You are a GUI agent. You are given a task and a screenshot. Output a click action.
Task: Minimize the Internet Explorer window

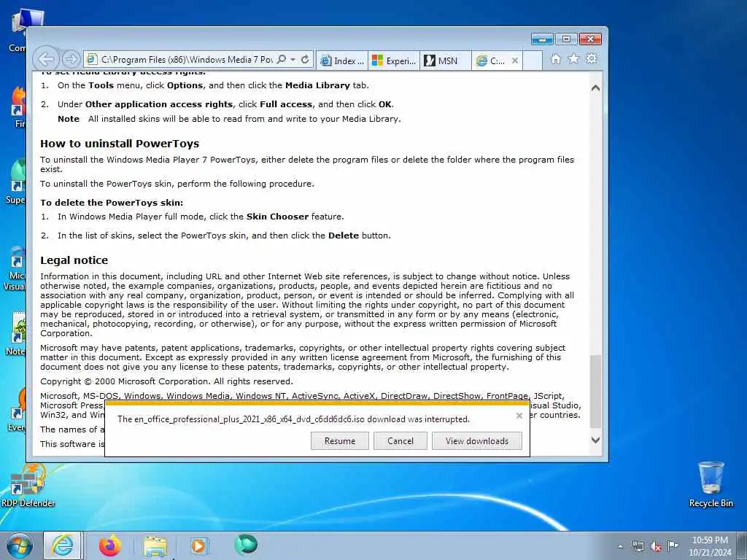coord(542,39)
